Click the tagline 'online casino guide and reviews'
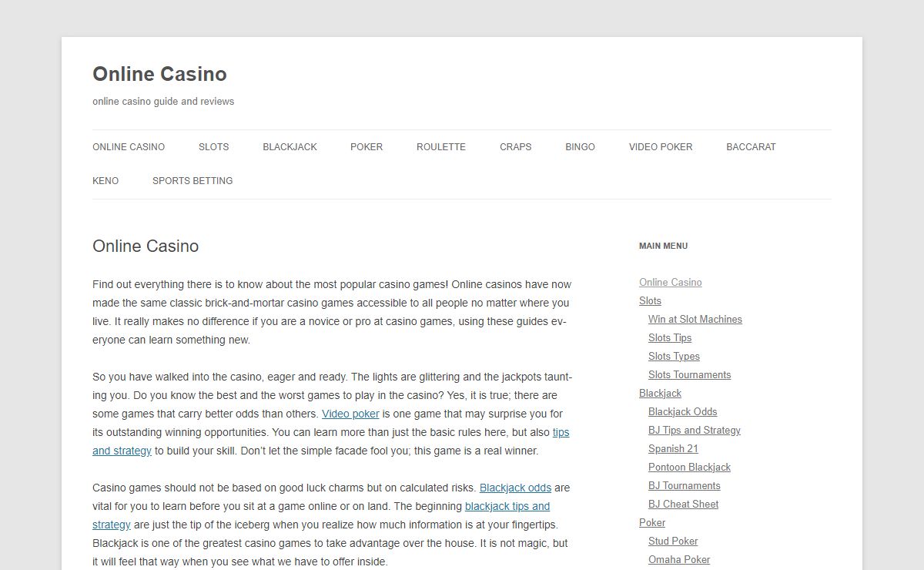Viewport: 924px width, 570px height. click(163, 102)
